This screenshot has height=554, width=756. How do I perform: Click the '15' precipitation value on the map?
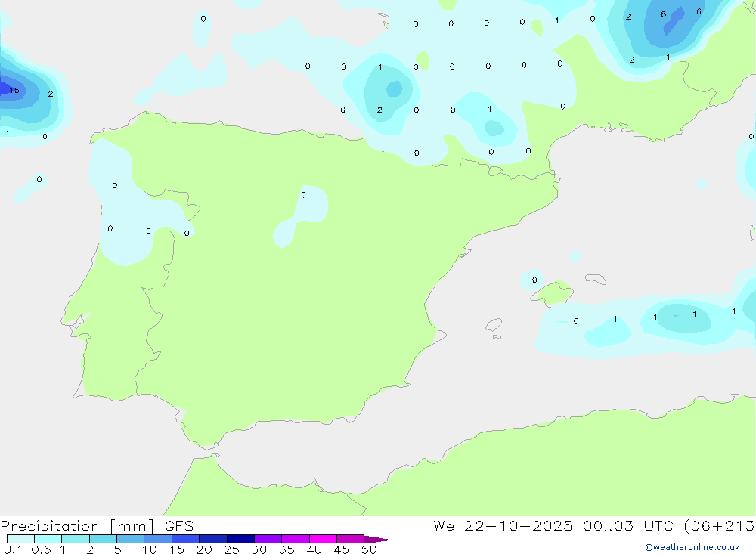pos(14,90)
